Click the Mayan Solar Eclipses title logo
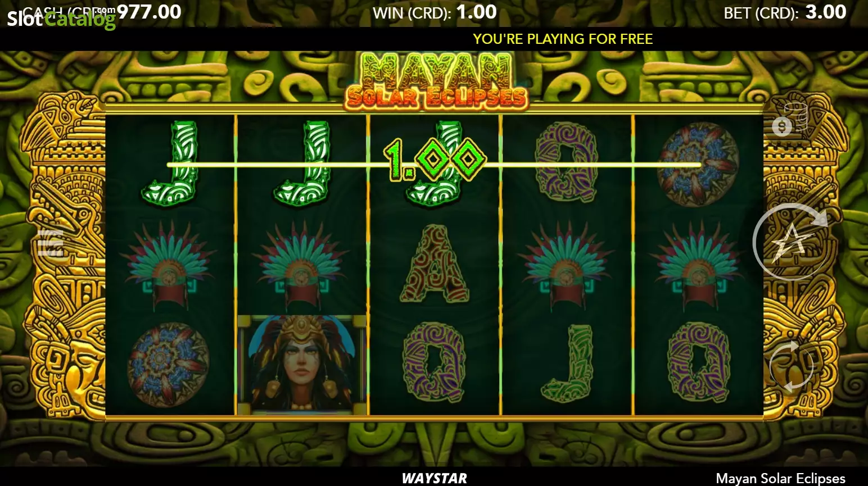 [436, 80]
